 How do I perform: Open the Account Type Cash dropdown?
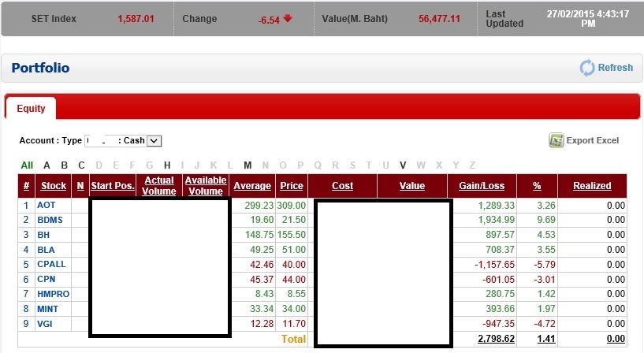pyautogui.click(x=154, y=141)
